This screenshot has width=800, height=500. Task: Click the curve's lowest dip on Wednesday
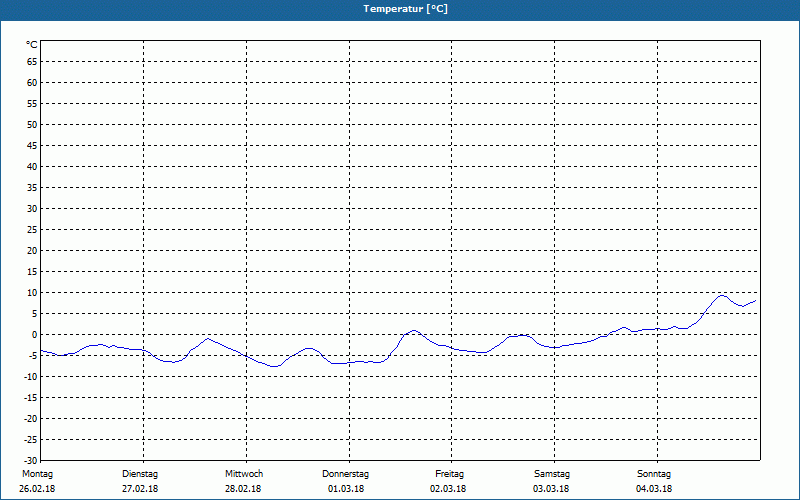pyautogui.click(x=274, y=366)
